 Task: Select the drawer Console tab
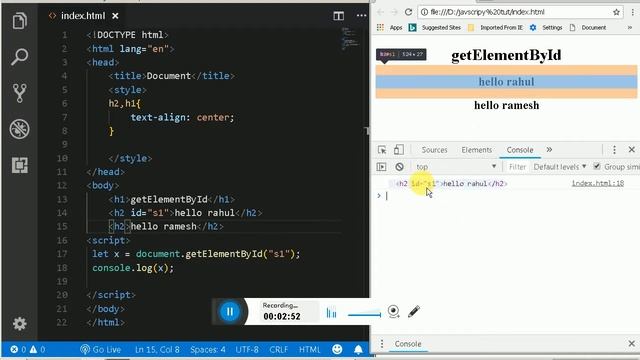coord(407,344)
